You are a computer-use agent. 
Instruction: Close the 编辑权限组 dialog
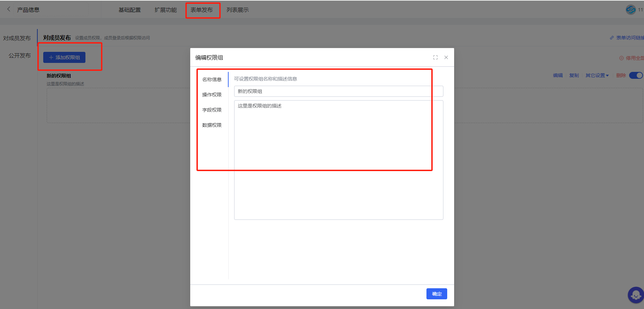click(x=446, y=57)
